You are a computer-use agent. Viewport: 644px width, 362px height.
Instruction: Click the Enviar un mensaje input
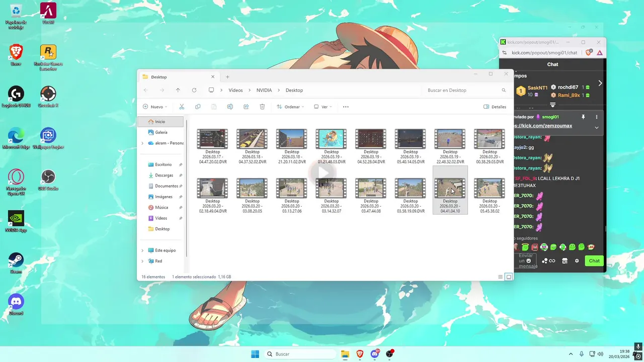(x=525, y=261)
